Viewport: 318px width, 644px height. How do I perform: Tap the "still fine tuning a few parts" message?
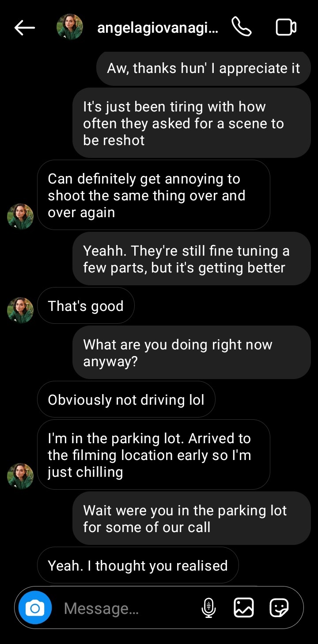coord(191,259)
